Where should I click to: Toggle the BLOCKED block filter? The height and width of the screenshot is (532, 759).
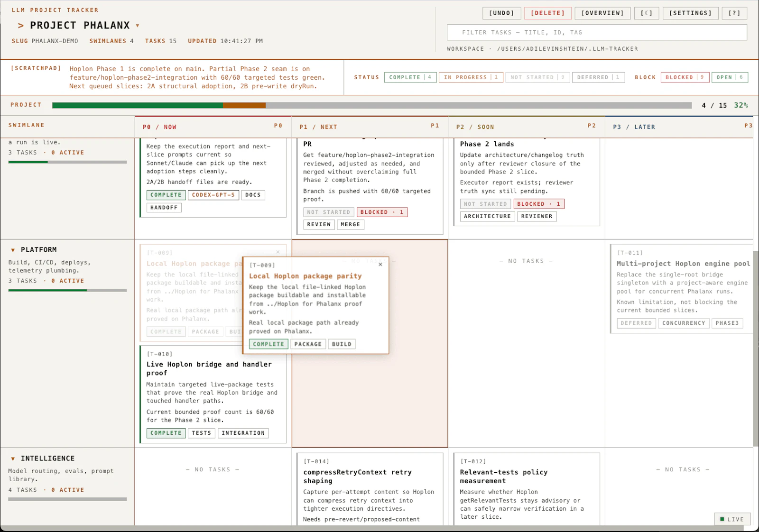tap(685, 77)
